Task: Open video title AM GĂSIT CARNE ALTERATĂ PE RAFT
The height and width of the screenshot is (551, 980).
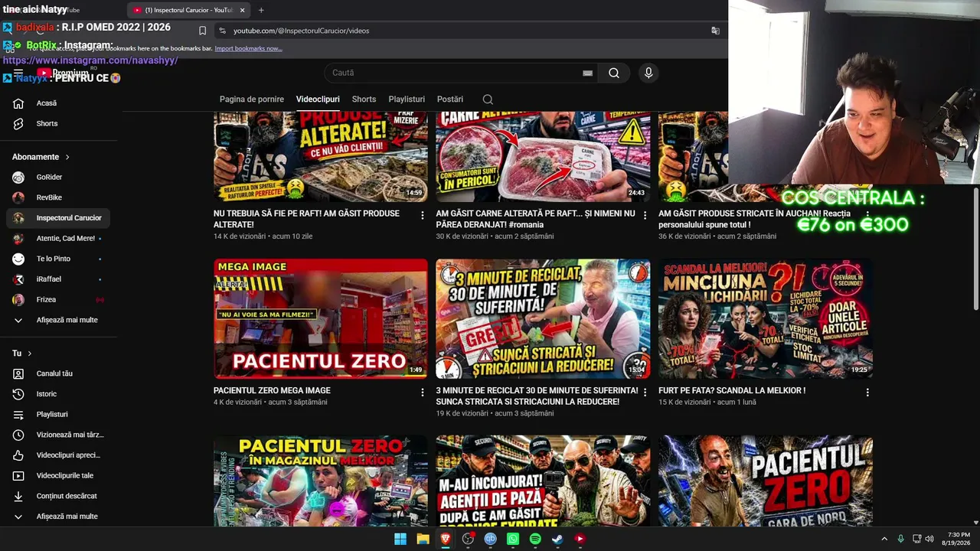Action: [x=535, y=219]
